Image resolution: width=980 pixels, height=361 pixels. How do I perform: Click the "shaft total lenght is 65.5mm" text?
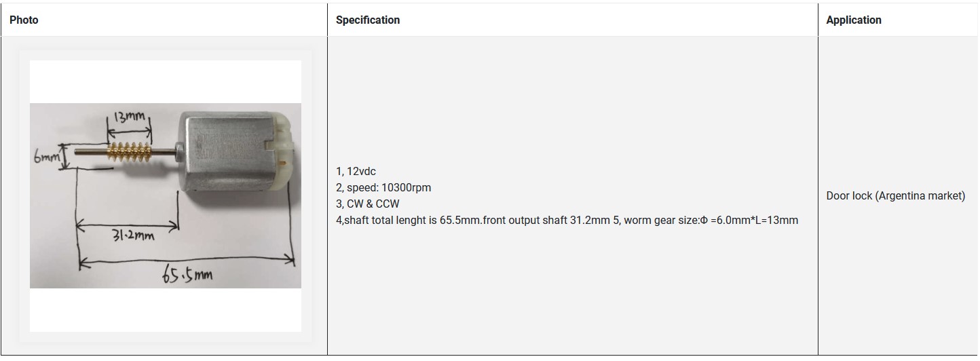[x=404, y=220]
